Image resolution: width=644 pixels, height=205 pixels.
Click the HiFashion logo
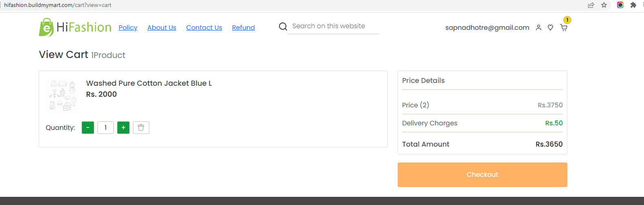[75, 27]
